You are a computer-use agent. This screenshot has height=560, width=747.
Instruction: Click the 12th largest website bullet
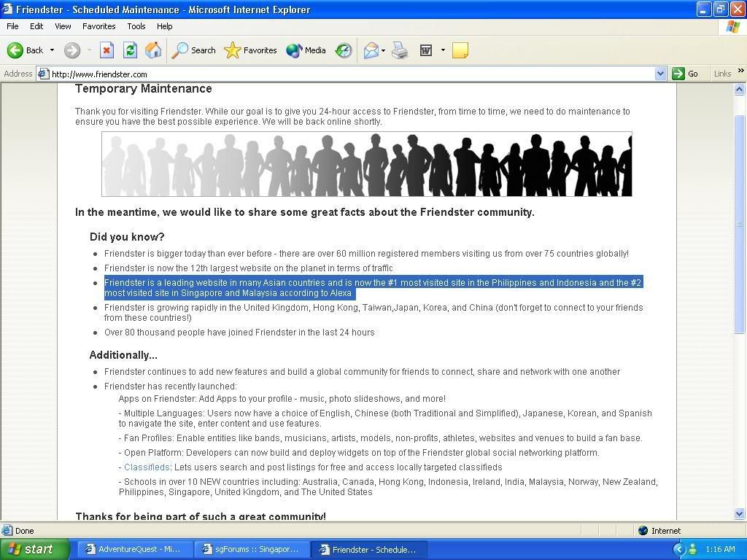[249, 268]
